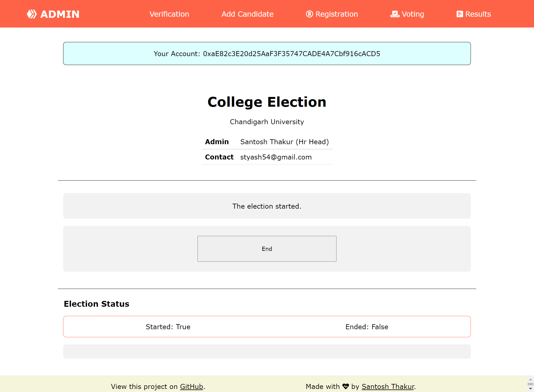The image size is (534, 392).
Task: Click the scrollbar down arrow
Action: 530,389
